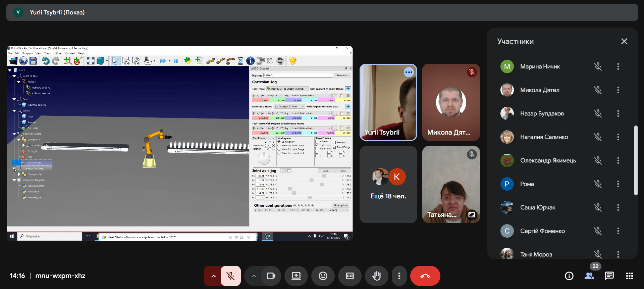644x289 pixels.
Task: Click the red leave call icon
Action: tap(425, 276)
